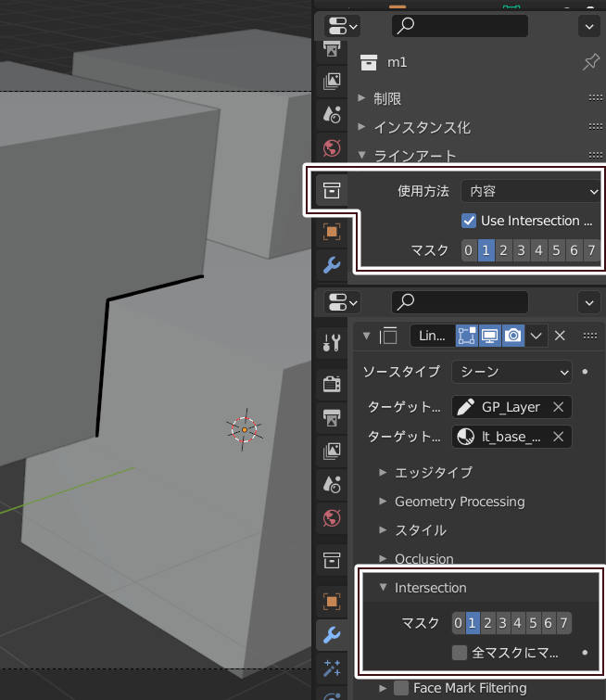The width and height of the screenshot is (606, 700).
Task: Open the Scene tab in the upper Properties editor
Action: click(332, 115)
